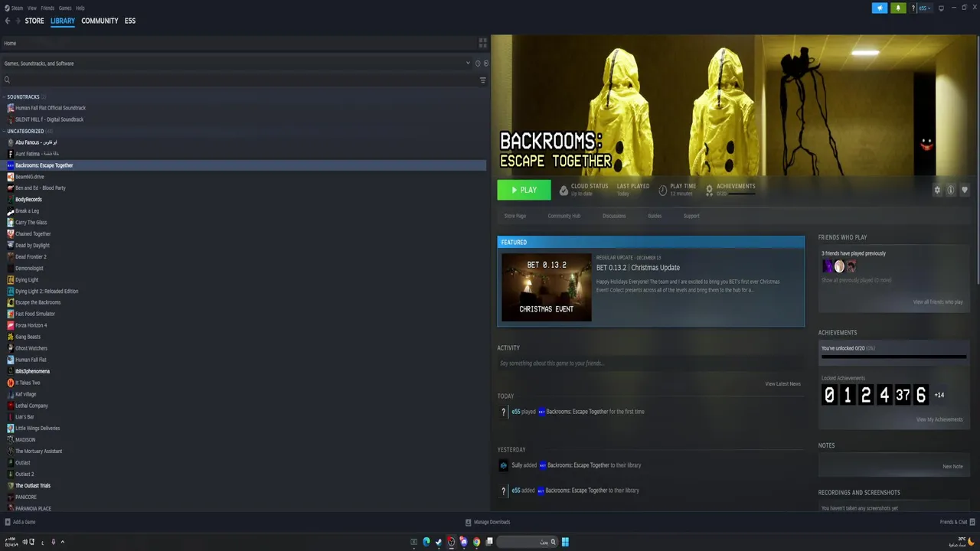Open advanced library filters icon
The height and width of the screenshot is (551, 980).
pyautogui.click(x=482, y=80)
